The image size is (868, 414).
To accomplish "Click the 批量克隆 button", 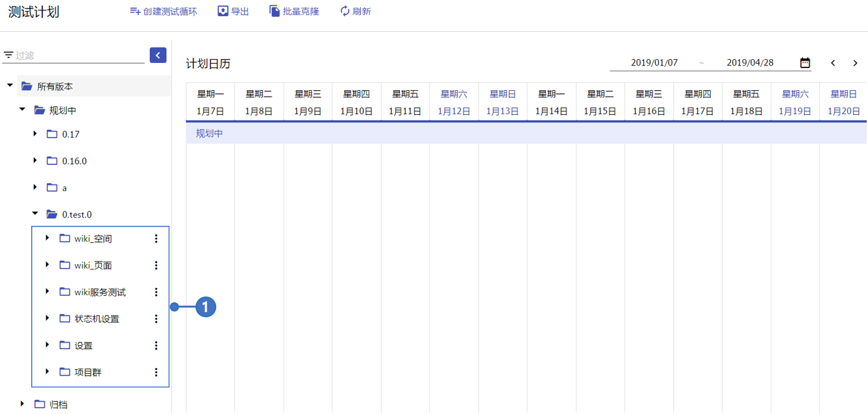I will 294,12.
